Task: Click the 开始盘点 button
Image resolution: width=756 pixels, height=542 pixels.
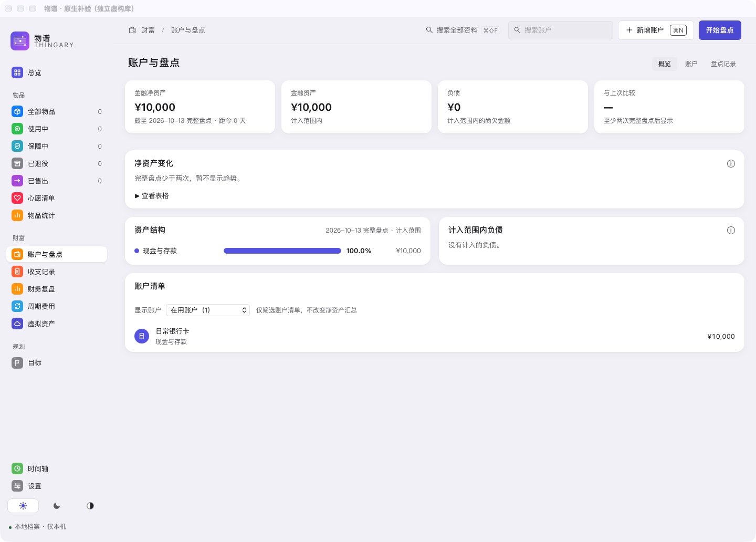Action: [720, 30]
